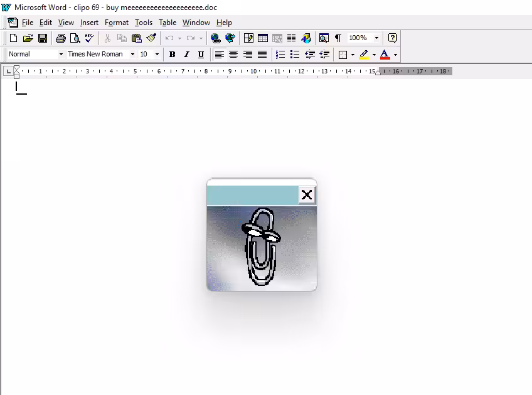Paste from clipboard
Image resolution: width=532 pixels, height=395 pixels.
(136, 38)
